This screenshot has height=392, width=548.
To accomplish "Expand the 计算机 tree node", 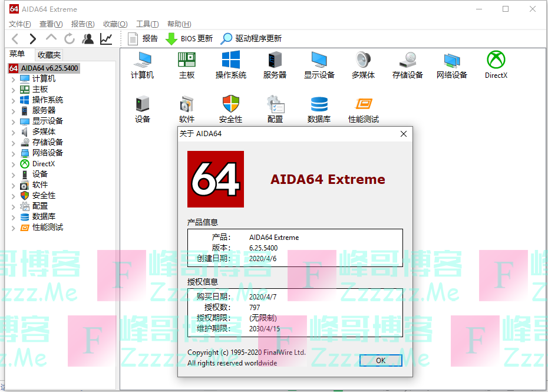I will click(x=14, y=79).
